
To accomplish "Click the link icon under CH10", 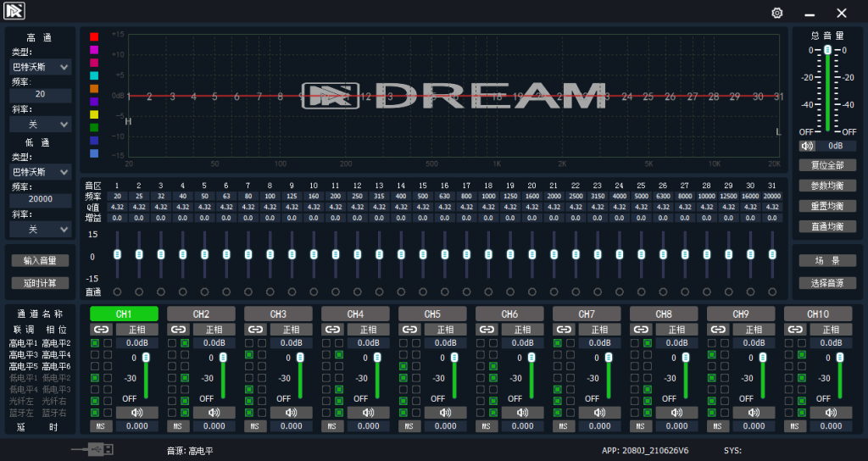I will pos(795,330).
